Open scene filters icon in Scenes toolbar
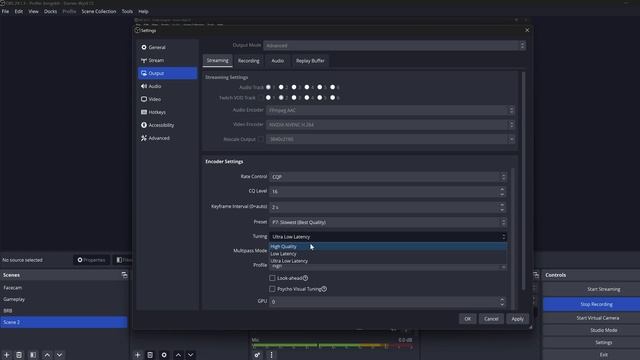 (33, 355)
